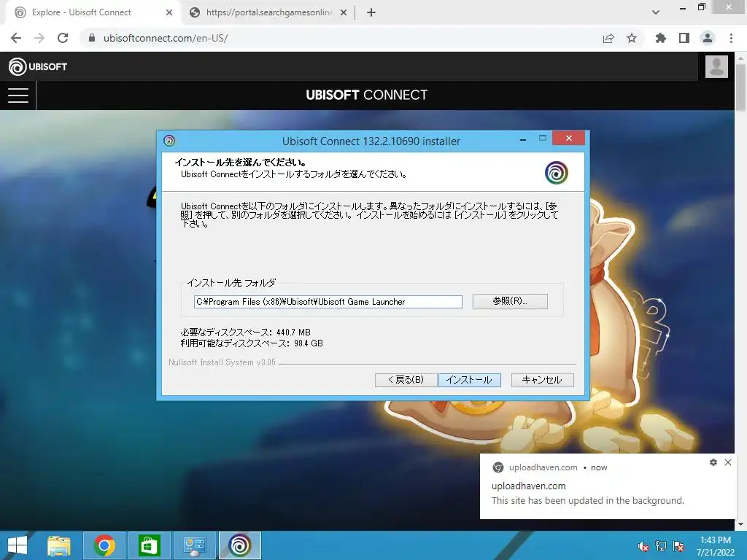This screenshot has width=747, height=560.
Task: Click the 戻る(B) back button
Action: (406, 379)
